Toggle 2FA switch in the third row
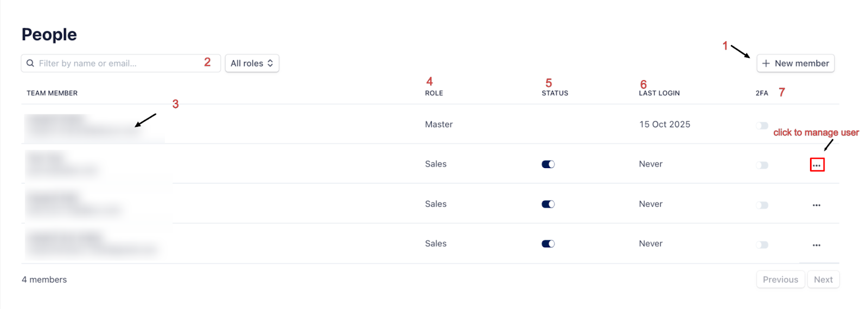This screenshot has width=868, height=309. (762, 205)
